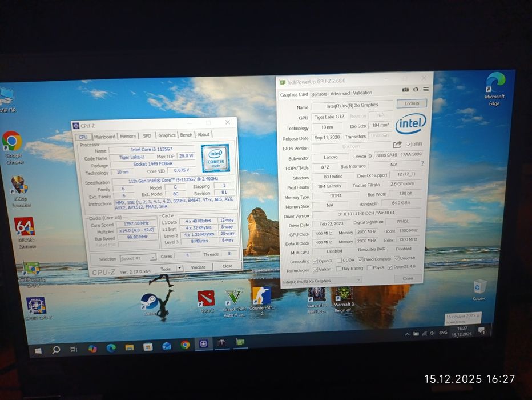
Task: Click GPU name field Intel Iris Xe Graphics
Action: pos(352,106)
